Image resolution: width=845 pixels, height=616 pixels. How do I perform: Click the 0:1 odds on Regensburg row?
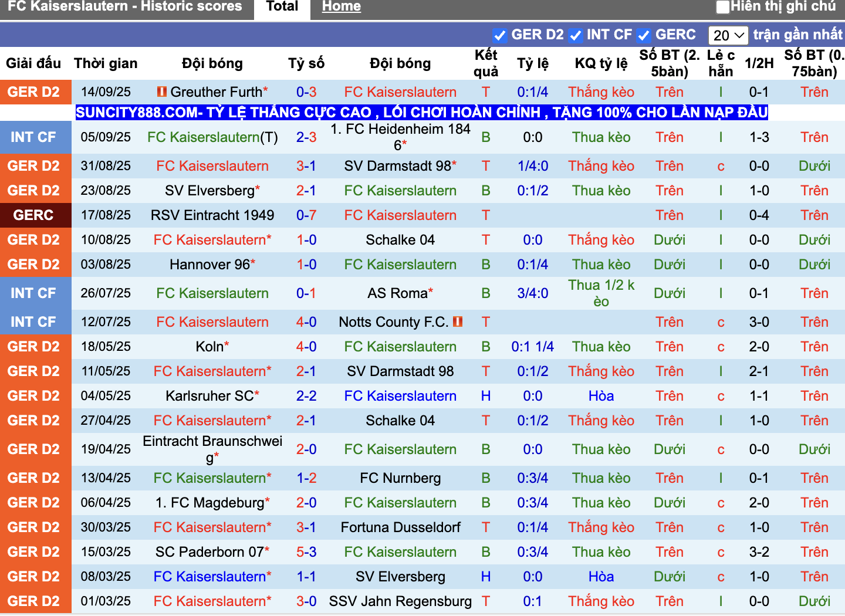[x=533, y=601]
